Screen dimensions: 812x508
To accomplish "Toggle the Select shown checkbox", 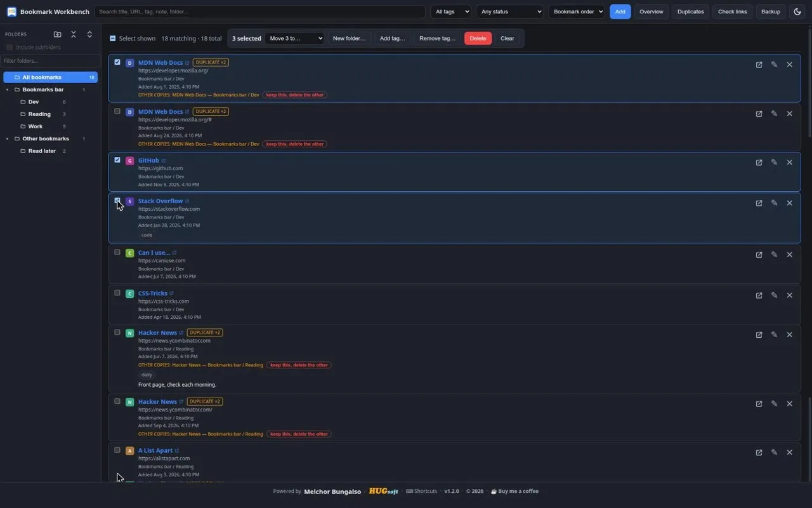I will pyautogui.click(x=113, y=38).
